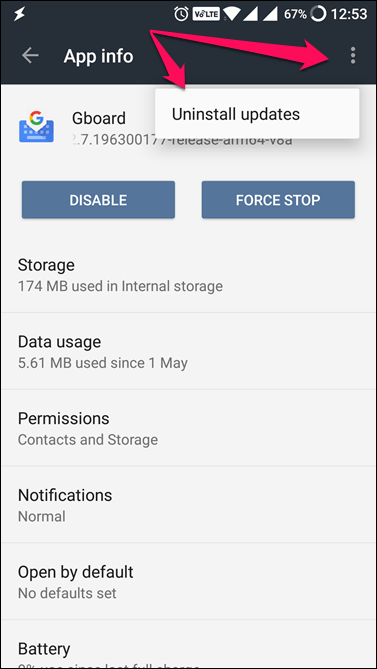Tap the DISABLE button

pyautogui.click(x=99, y=200)
